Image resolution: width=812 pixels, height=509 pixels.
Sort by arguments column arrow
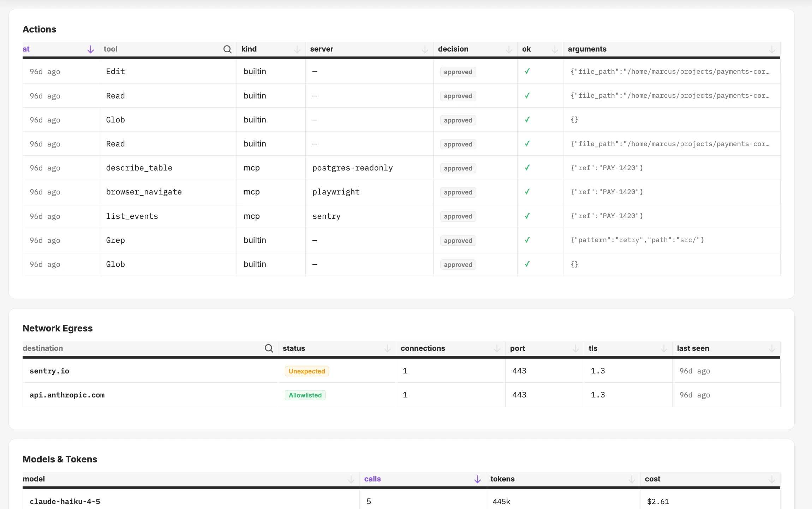(772, 49)
